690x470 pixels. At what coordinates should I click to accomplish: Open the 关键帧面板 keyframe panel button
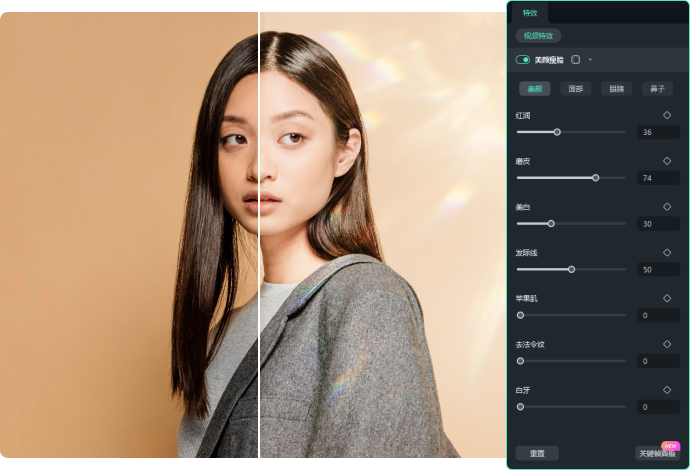[x=657, y=453]
